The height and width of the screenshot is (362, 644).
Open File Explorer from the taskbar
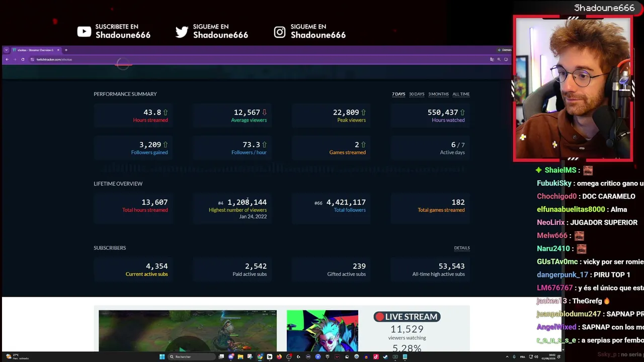click(x=240, y=357)
